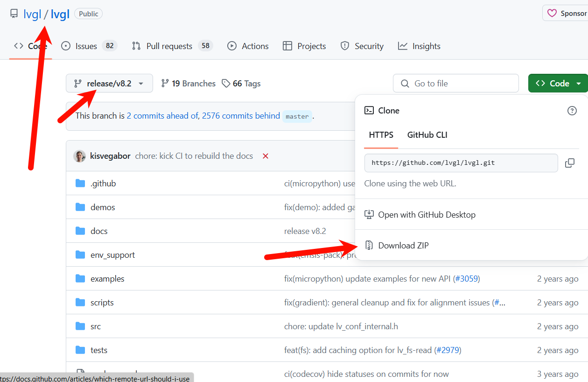Open the tests folder
The width and height of the screenshot is (588, 382).
point(99,350)
